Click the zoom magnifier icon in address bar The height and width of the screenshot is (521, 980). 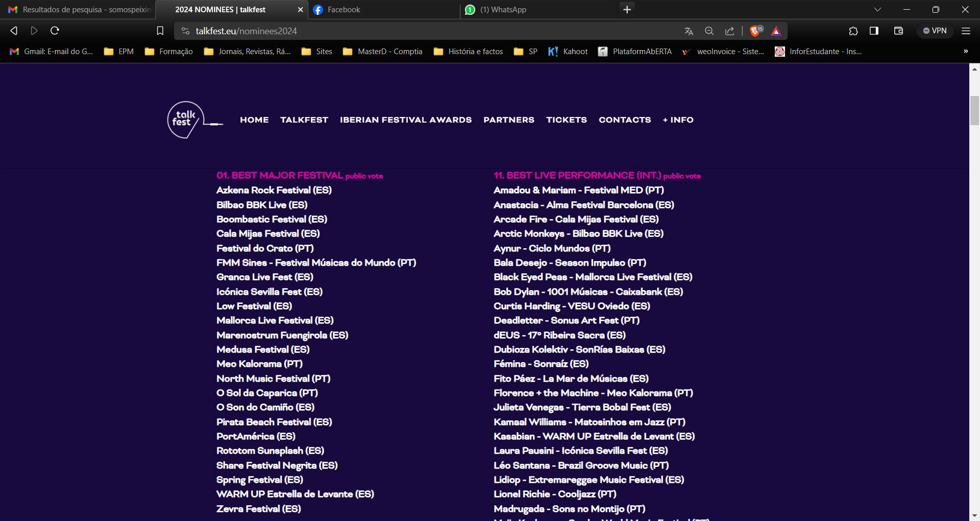point(709,31)
